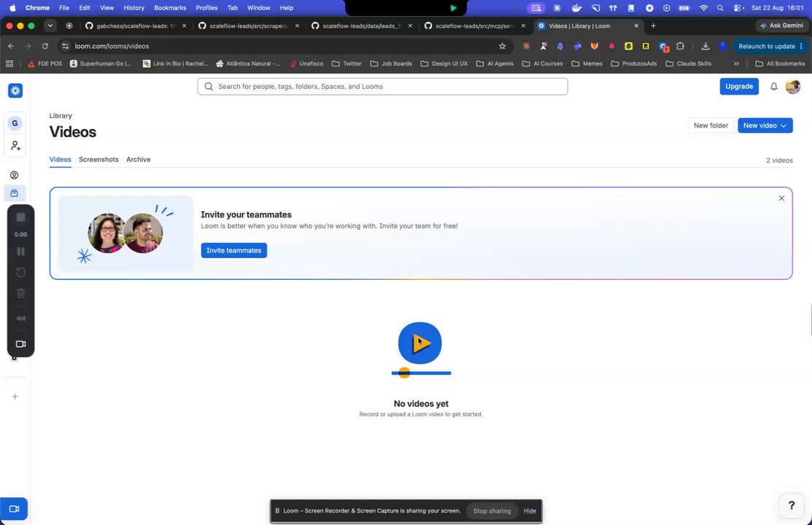Image resolution: width=812 pixels, height=525 pixels.
Task: Click the Wi-Fi icon in menu bar
Action: (703, 8)
